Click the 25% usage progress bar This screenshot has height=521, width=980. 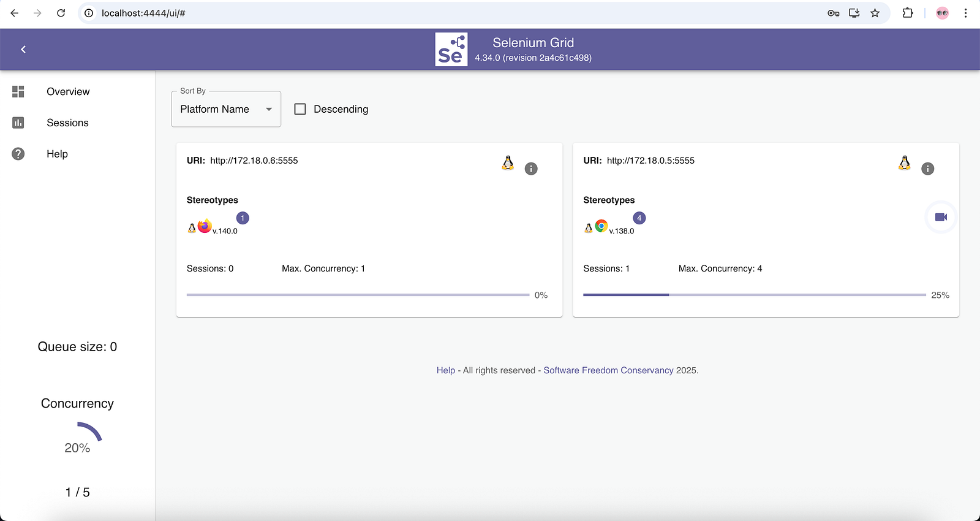coord(755,295)
